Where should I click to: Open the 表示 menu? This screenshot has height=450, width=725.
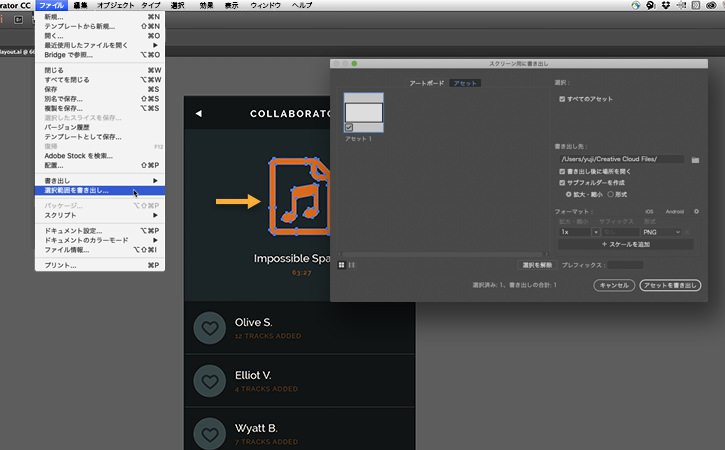(232, 6)
